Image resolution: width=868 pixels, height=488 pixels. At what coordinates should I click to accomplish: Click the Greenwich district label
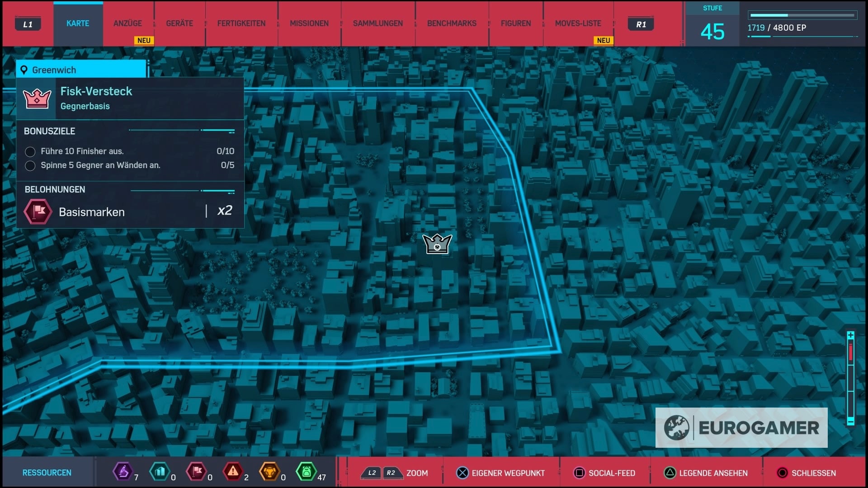[54, 70]
